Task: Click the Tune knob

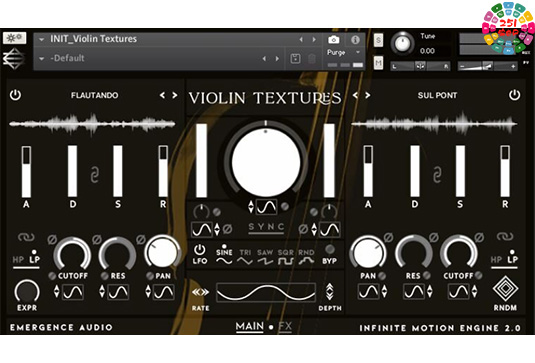Action: [403, 43]
